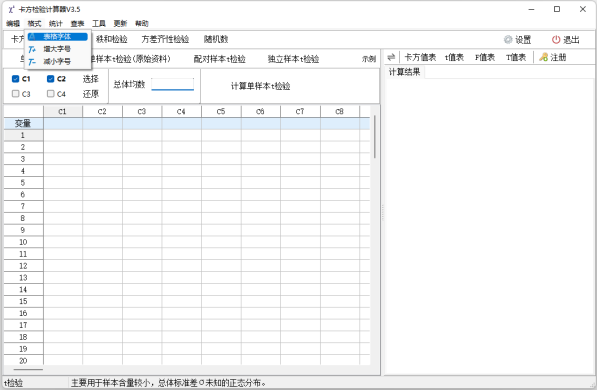Click the swap arrows icon in results toolbar

(x=391, y=57)
